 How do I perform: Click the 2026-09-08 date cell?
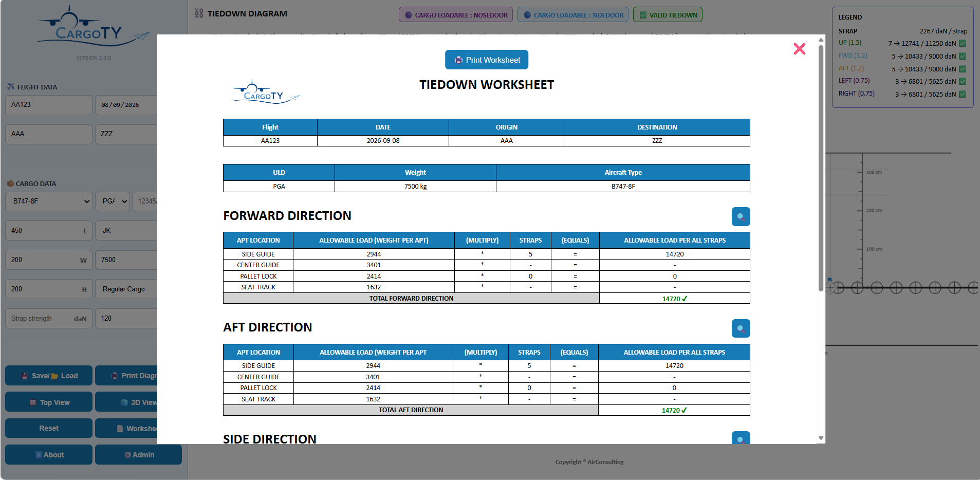click(x=383, y=141)
